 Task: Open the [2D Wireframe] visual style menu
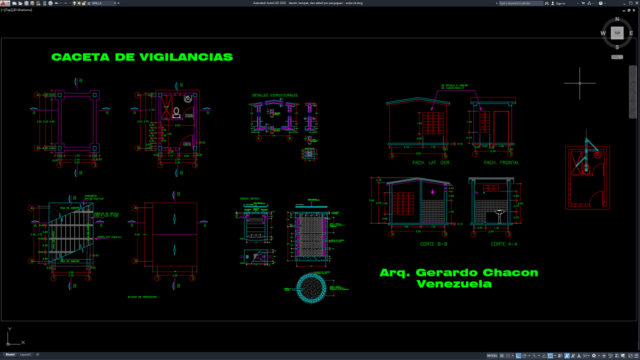click(21, 10)
